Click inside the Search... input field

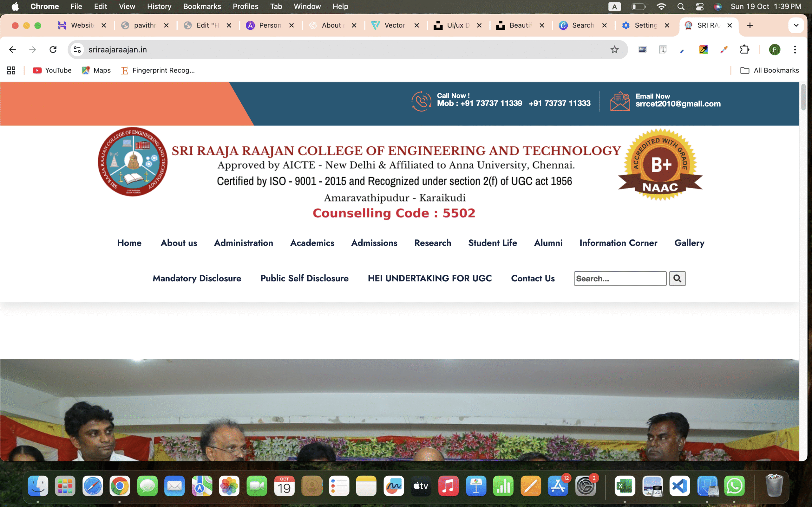click(620, 278)
